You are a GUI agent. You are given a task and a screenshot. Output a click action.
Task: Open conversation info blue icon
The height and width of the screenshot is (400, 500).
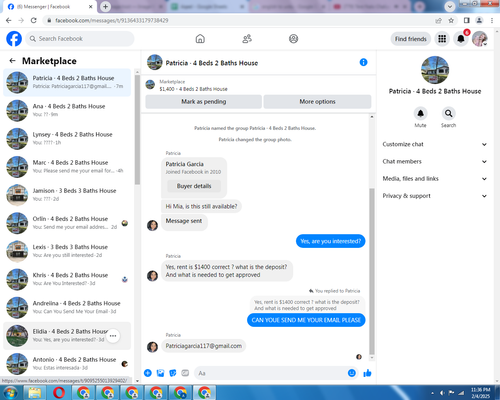pos(363,62)
